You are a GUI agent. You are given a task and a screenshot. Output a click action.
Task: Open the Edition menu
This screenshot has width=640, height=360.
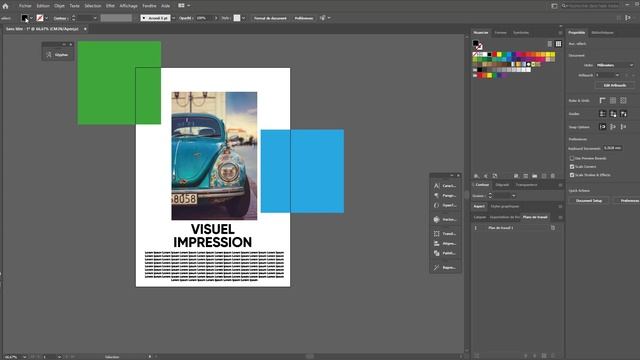pos(43,6)
